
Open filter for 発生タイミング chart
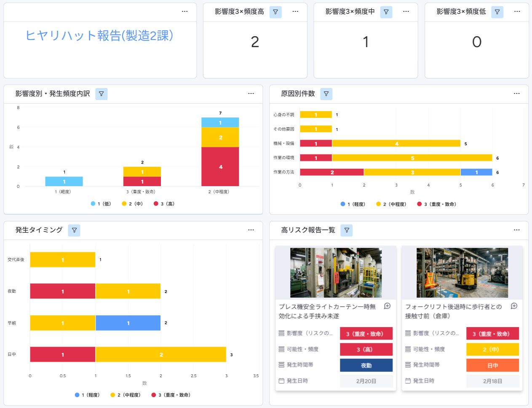tap(74, 230)
